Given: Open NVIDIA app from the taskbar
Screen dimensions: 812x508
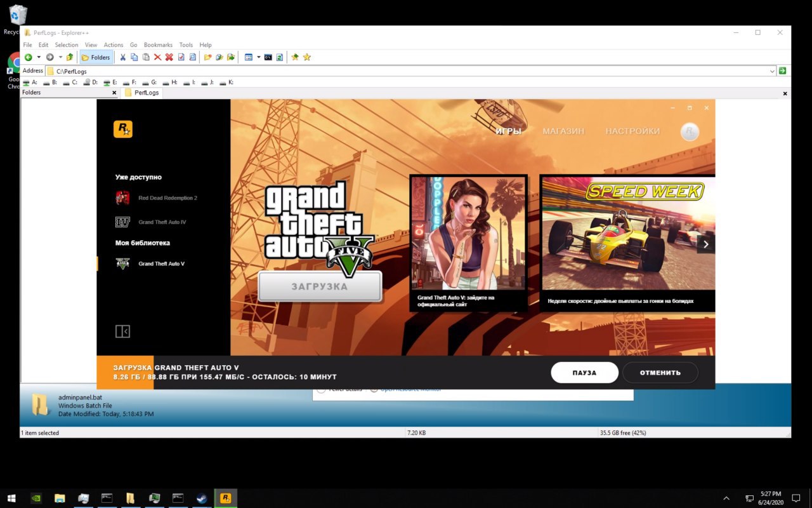Looking at the screenshot, I should (x=36, y=498).
